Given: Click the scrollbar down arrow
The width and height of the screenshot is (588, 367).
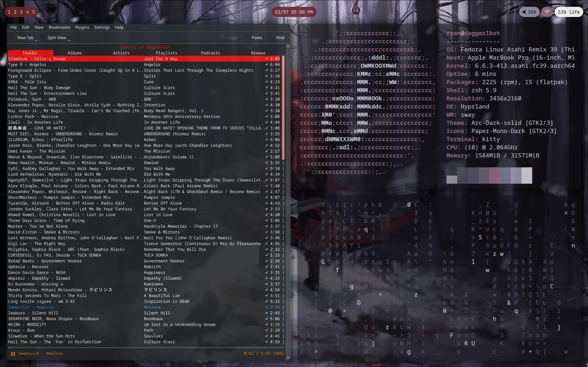Looking at the screenshot, I should (x=288, y=358).
